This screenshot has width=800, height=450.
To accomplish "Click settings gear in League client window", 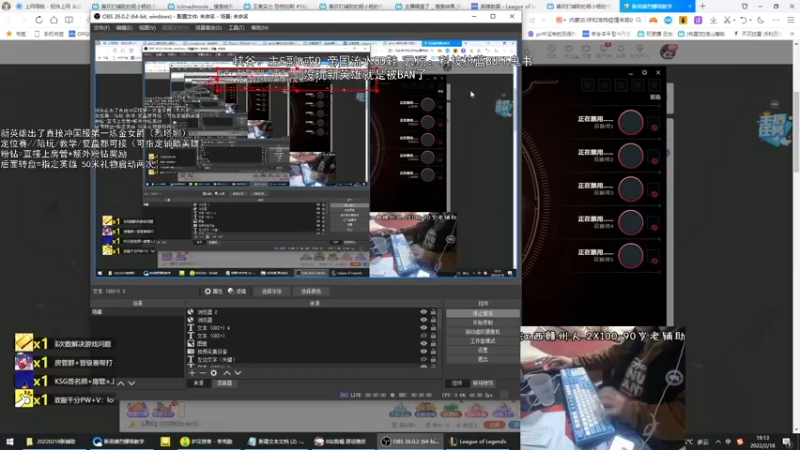I will 644,72.
